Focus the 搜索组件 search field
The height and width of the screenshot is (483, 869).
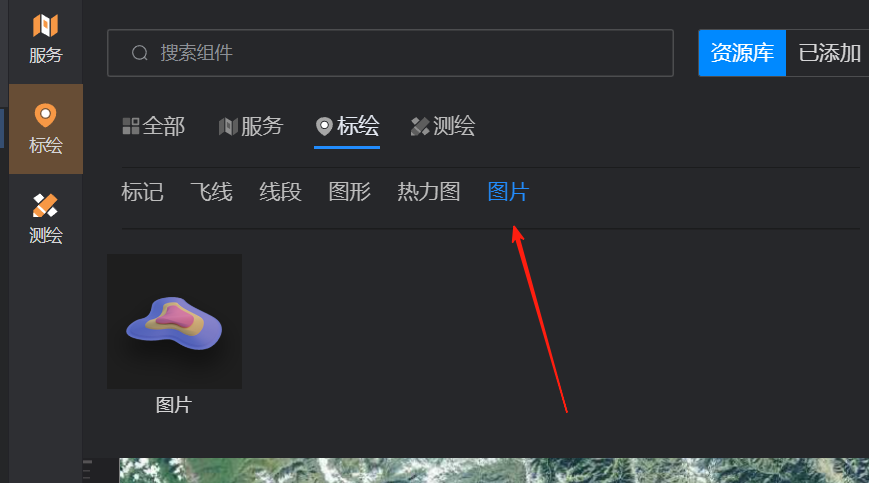click(390, 53)
